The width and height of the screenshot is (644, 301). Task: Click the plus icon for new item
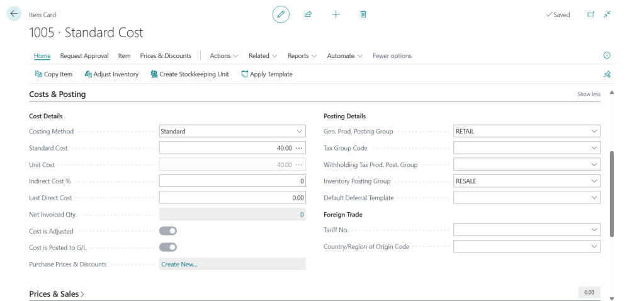click(x=336, y=14)
